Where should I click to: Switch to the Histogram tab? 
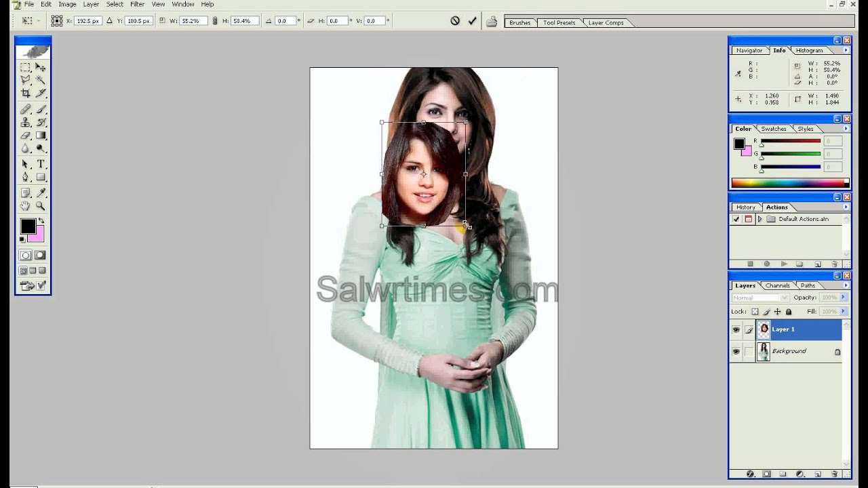point(809,51)
